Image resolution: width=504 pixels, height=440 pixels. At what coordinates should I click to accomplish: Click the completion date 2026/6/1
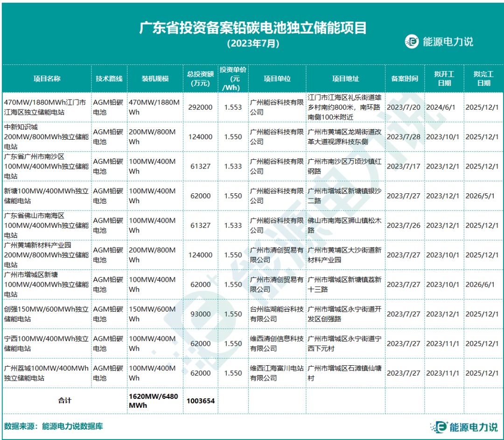[480, 284]
